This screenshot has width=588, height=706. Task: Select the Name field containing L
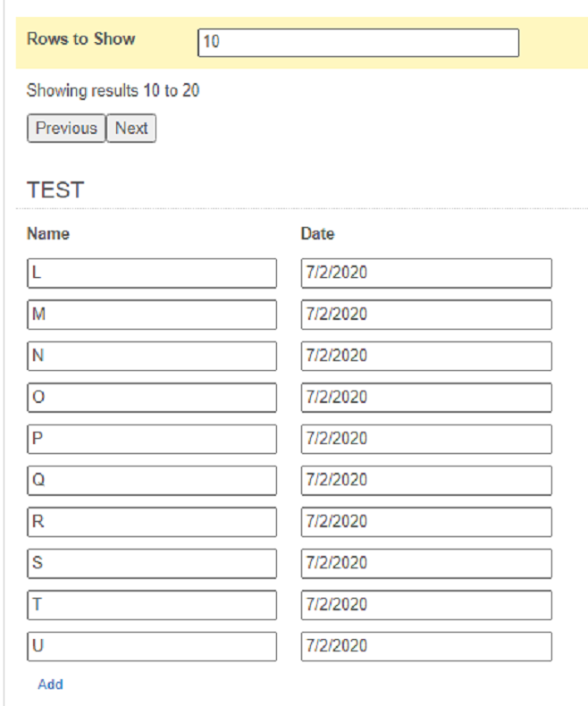click(x=152, y=273)
